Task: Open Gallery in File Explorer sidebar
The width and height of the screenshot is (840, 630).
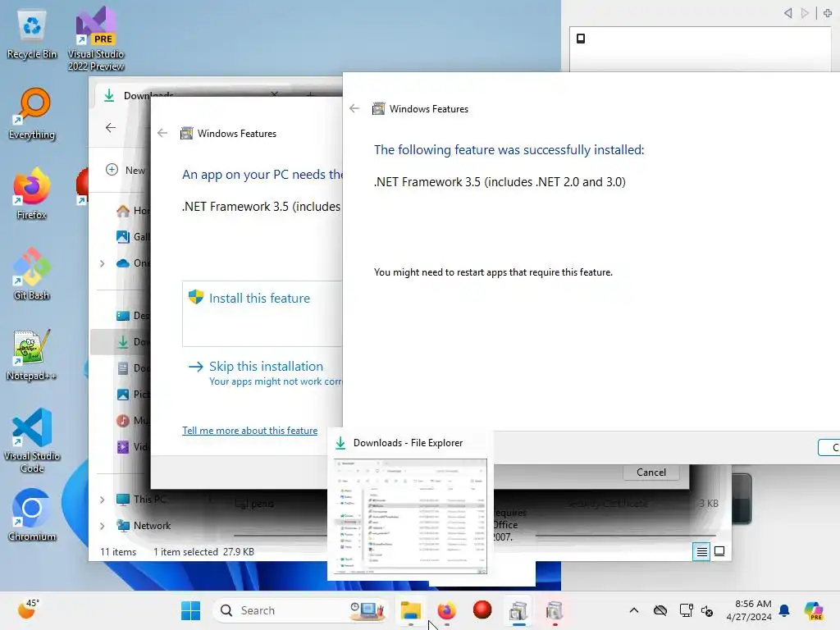Action: point(134,236)
